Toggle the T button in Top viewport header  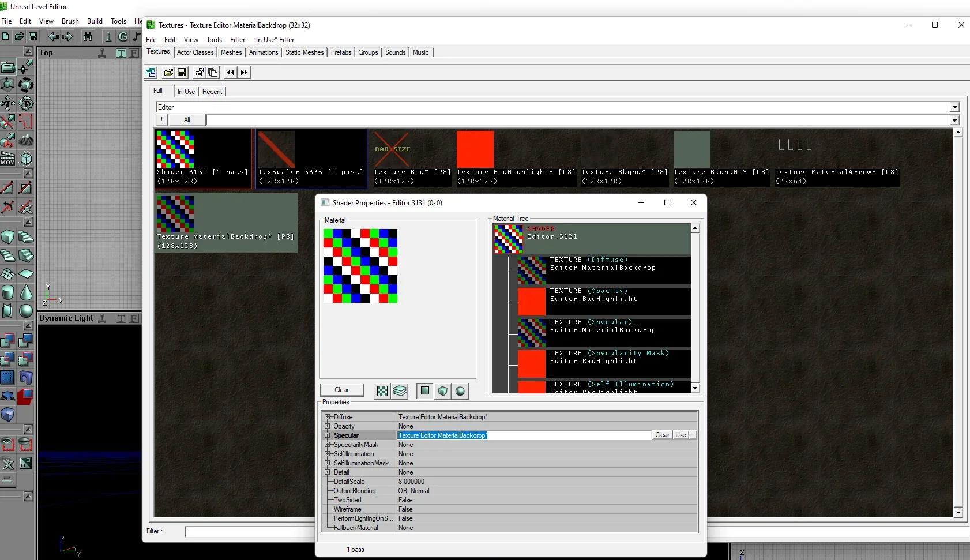(121, 53)
